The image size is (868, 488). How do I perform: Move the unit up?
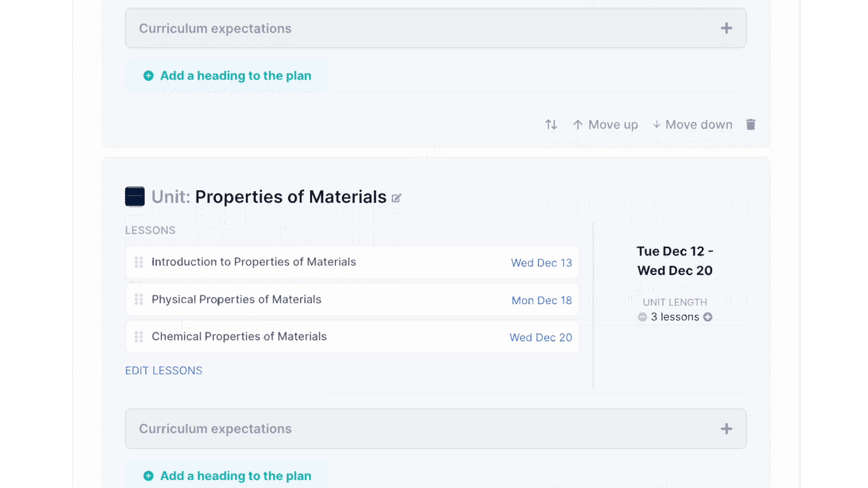(x=605, y=124)
